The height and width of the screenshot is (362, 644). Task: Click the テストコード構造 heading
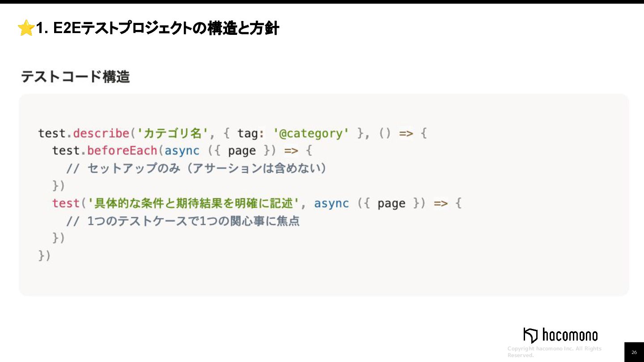[x=75, y=77]
